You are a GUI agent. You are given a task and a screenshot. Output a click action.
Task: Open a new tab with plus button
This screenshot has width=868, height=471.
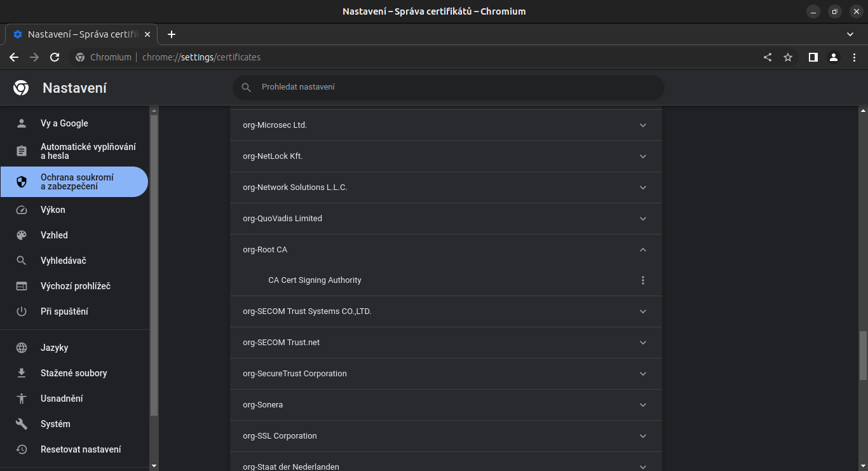(x=172, y=34)
